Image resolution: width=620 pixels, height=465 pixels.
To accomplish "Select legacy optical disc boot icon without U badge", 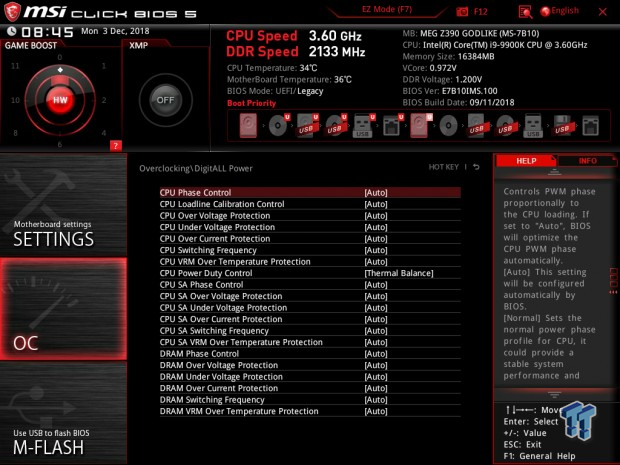I will coord(448,126).
